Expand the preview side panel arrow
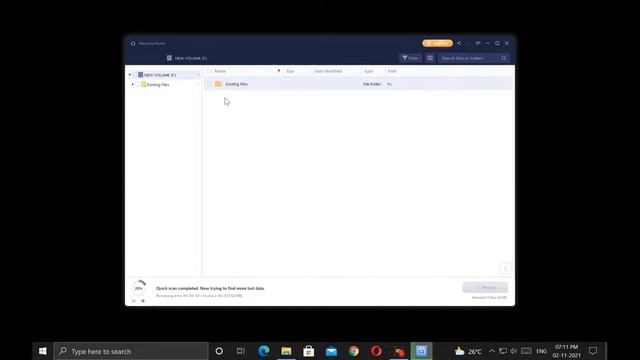 (506, 269)
